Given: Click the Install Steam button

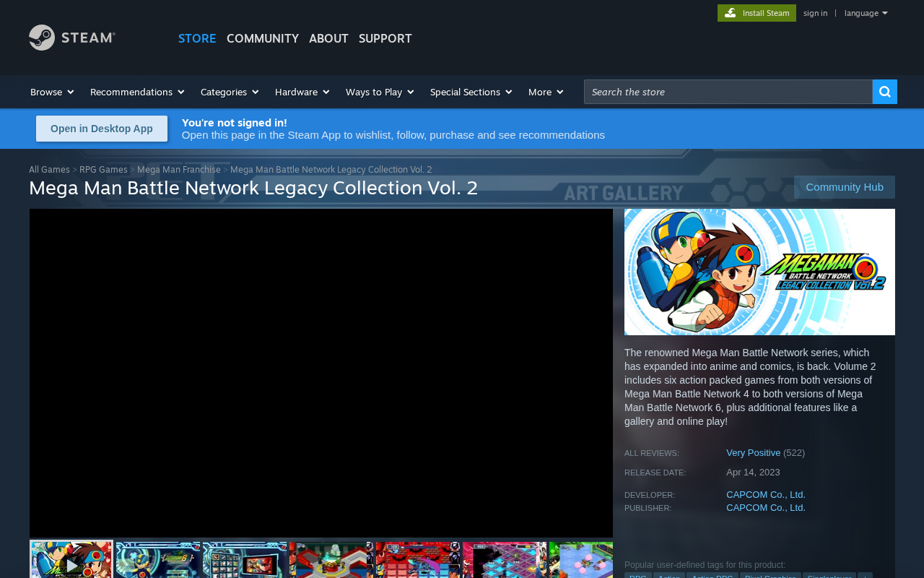Looking at the screenshot, I should [757, 13].
